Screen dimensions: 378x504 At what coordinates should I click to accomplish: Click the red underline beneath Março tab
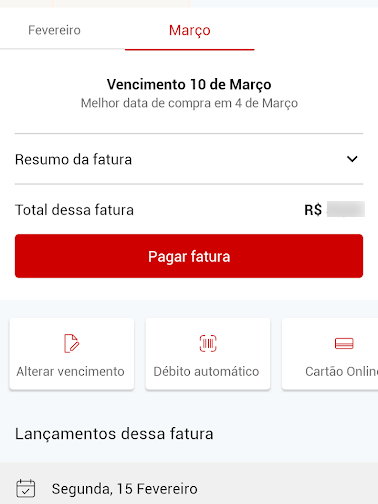pos(190,49)
